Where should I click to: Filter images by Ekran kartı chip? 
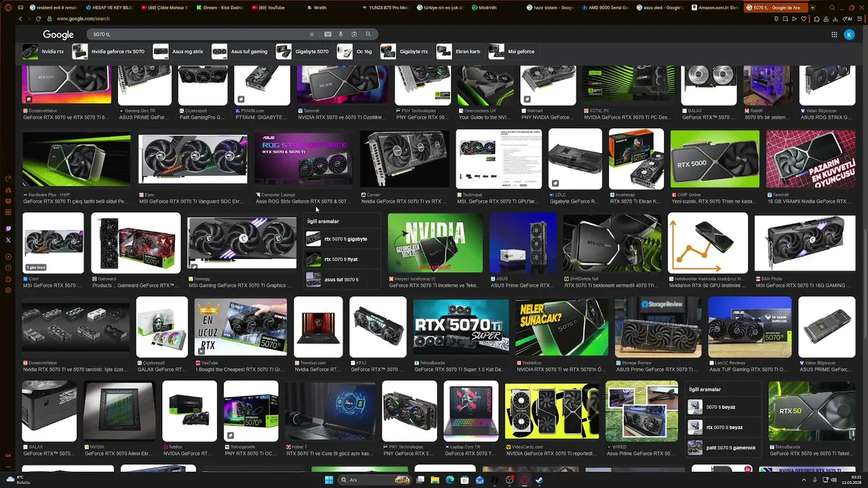point(460,52)
